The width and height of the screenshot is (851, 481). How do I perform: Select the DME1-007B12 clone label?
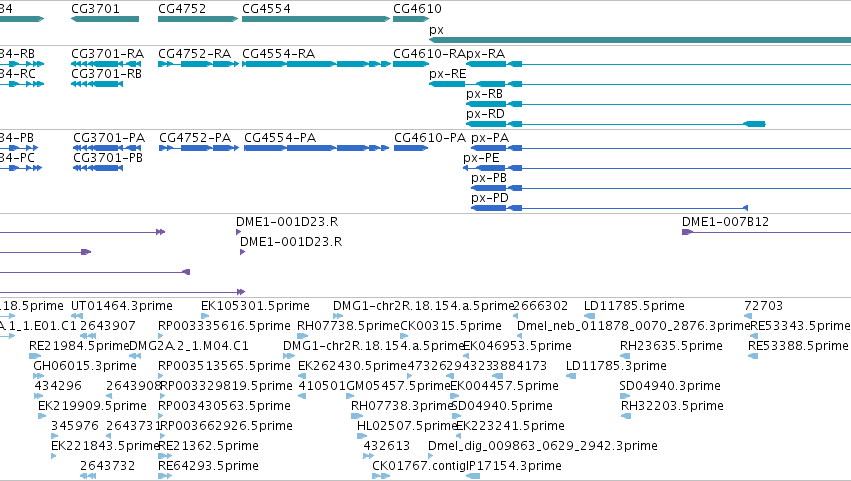[726, 222]
